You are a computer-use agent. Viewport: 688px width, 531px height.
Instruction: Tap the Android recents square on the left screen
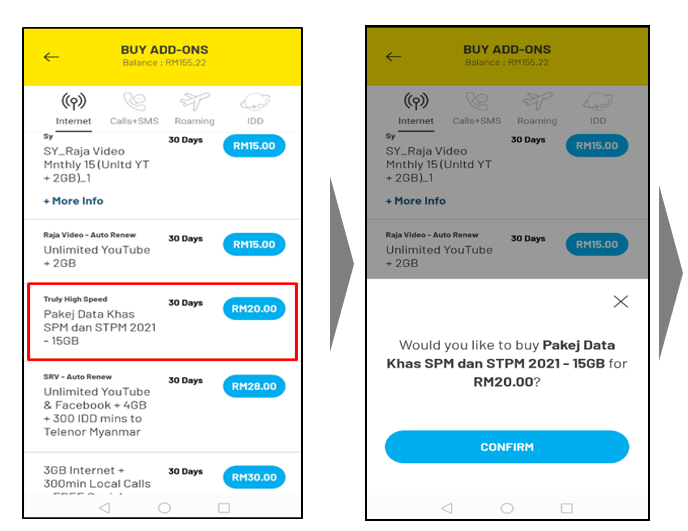[x=224, y=508]
